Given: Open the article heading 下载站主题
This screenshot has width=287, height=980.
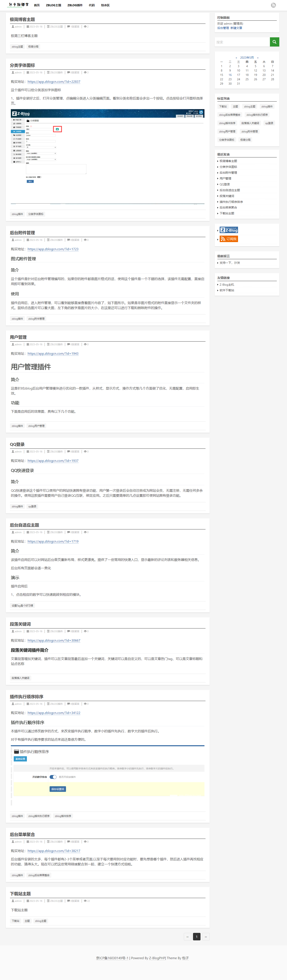Looking at the screenshot, I should tap(20, 894).
